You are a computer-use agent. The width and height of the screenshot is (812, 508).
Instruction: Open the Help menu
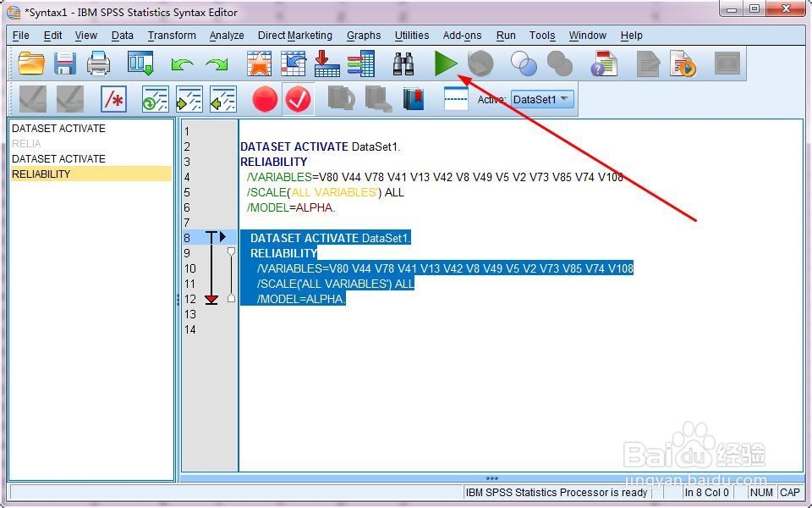631,36
